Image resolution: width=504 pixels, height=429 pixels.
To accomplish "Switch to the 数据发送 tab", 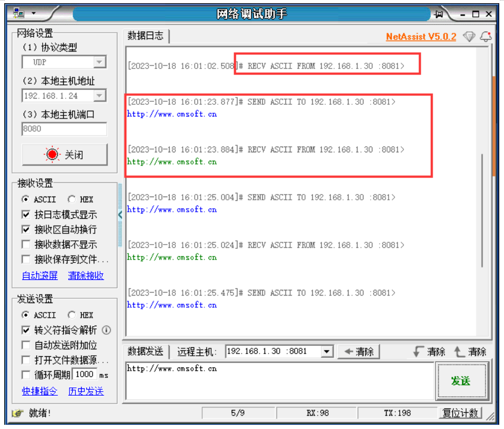I will tap(145, 351).
